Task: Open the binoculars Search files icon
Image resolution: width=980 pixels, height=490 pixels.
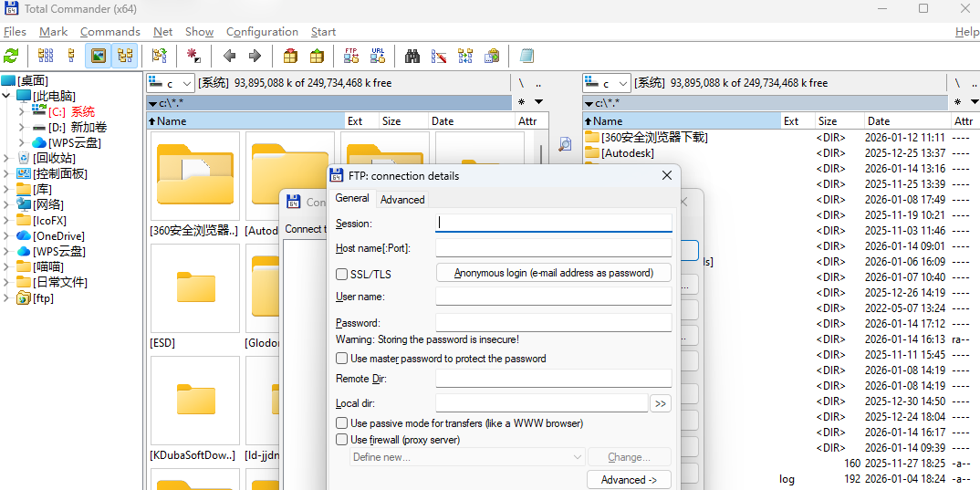Action: click(x=412, y=56)
